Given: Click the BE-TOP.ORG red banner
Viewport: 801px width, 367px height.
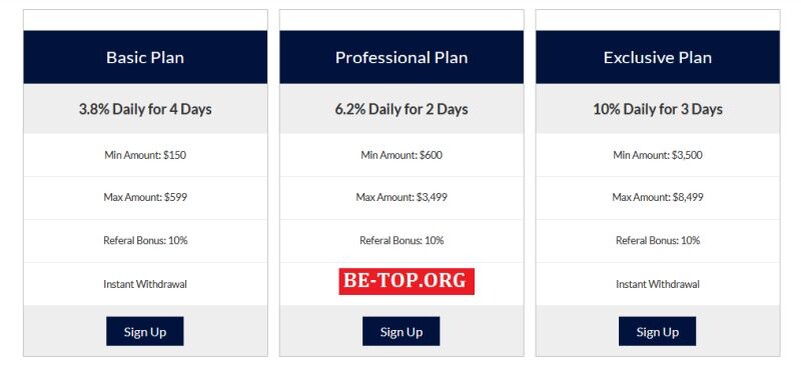Looking at the screenshot, I should 406,281.
